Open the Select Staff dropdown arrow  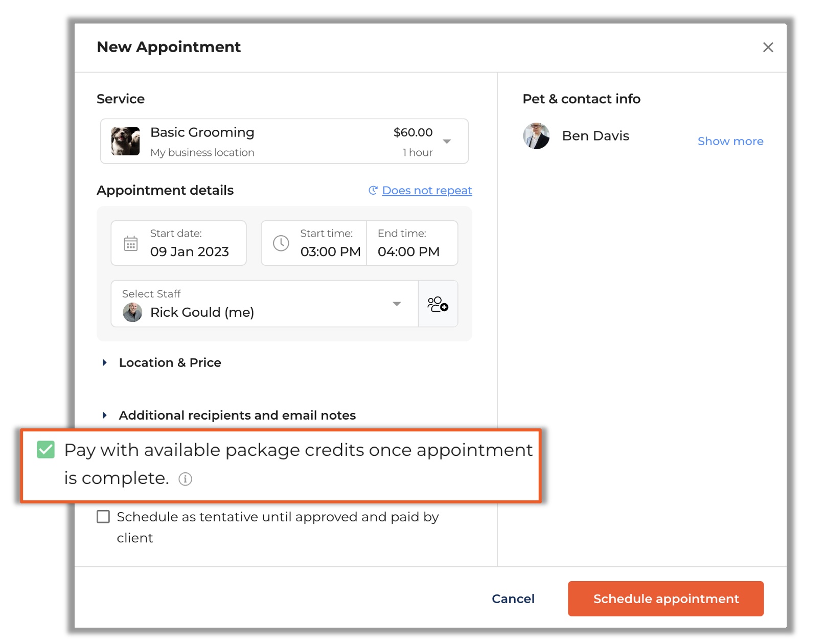(x=397, y=304)
